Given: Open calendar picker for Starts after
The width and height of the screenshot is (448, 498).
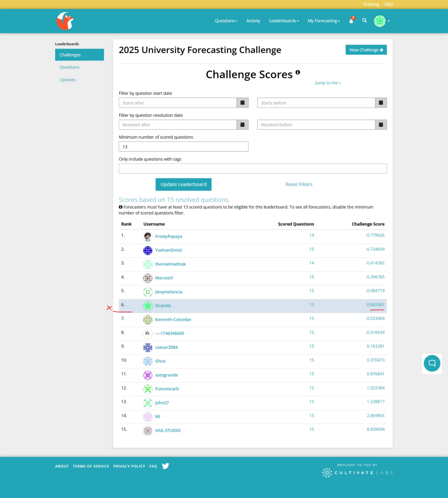Looking at the screenshot, I should (x=242, y=103).
